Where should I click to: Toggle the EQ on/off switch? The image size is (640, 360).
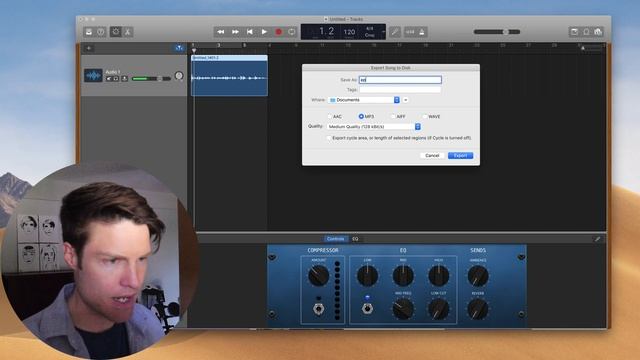coord(367,308)
